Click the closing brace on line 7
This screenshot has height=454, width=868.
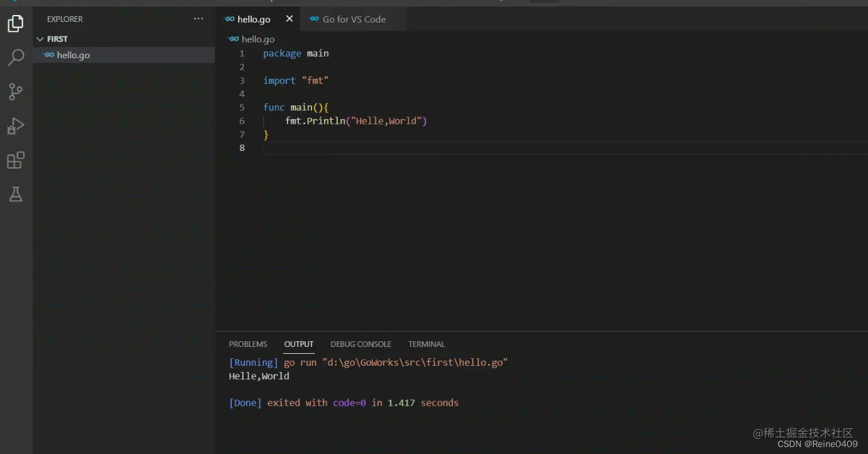(x=266, y=135)
